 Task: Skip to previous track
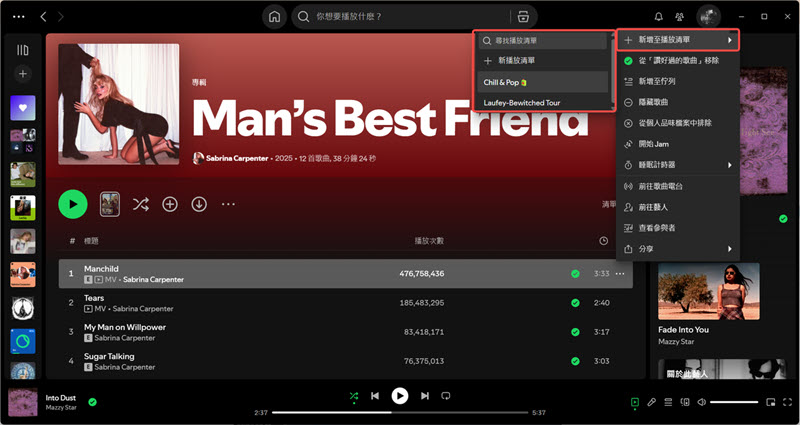click(375, 396)
